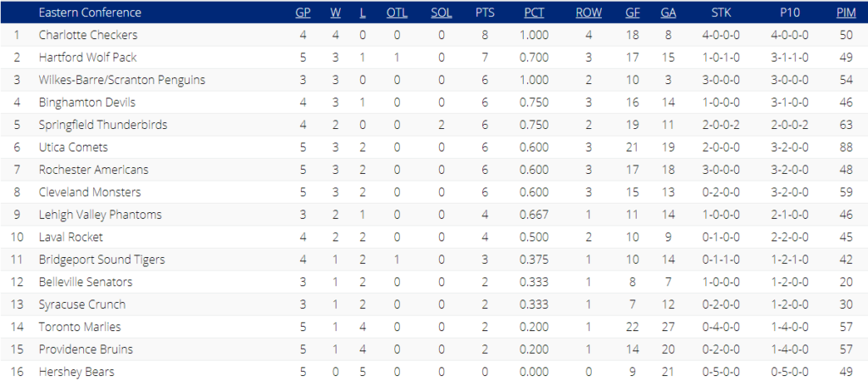The height and width of the screenshot is (381, 868).
Task: Sort by PCT column header
Action: pyautogui.click(x=534, y=13)
